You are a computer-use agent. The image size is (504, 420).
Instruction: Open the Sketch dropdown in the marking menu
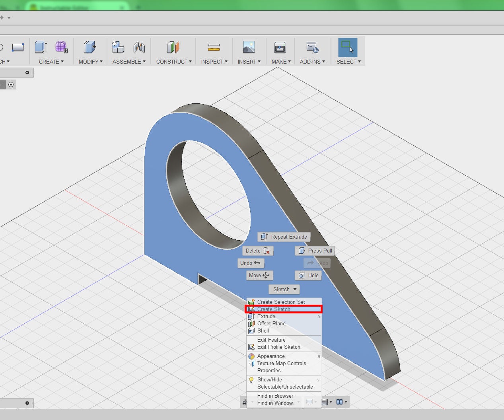tap(284, 289)
